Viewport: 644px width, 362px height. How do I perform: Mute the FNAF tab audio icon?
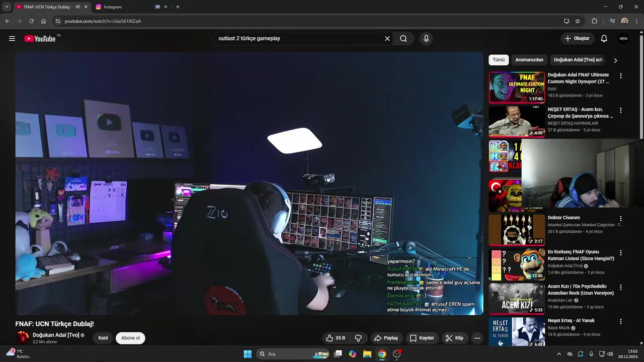click(x=77, y=7)
